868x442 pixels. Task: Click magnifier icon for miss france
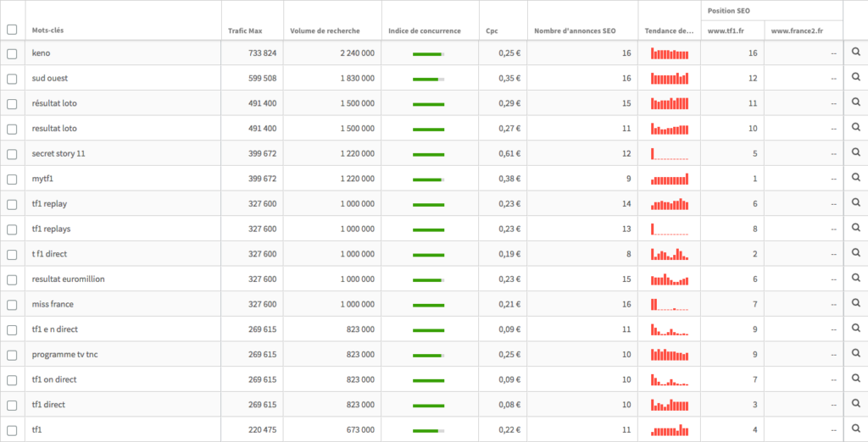[855, 303]
